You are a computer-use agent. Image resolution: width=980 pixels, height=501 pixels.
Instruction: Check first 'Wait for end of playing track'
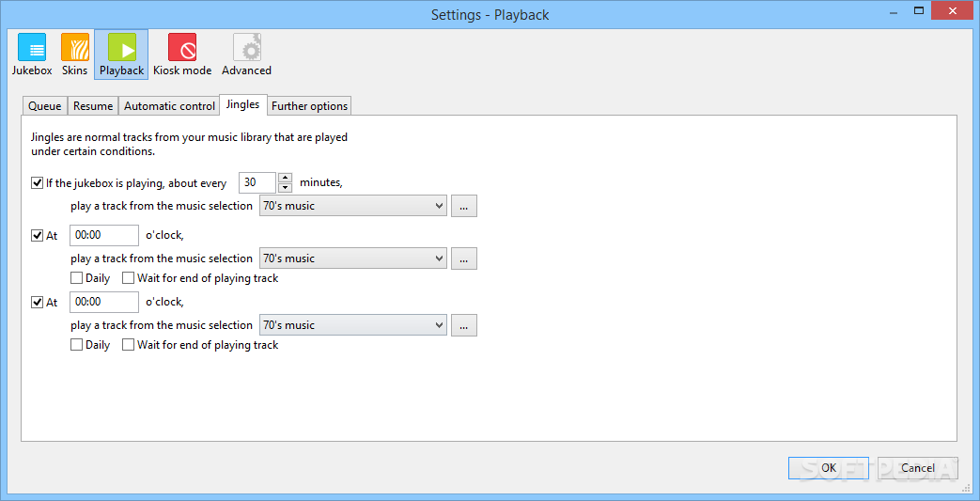click(x=128, y=277)
